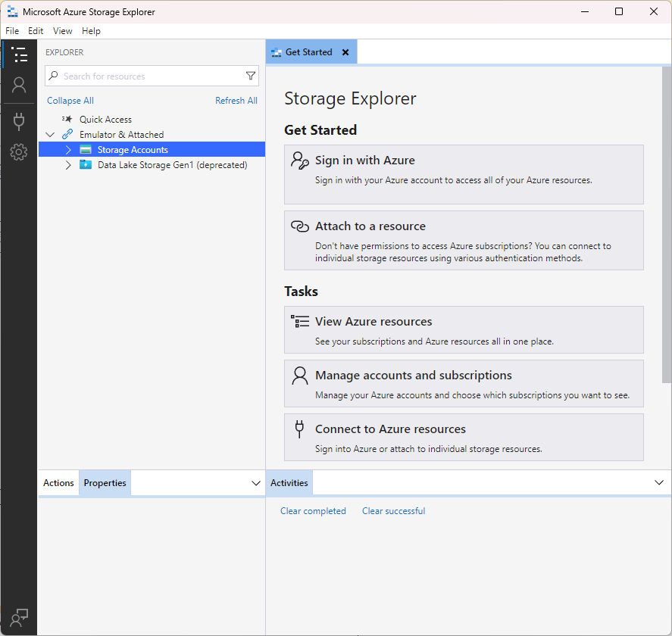Open the File menu
672x636 pixels.
click(x=12, y=31)
